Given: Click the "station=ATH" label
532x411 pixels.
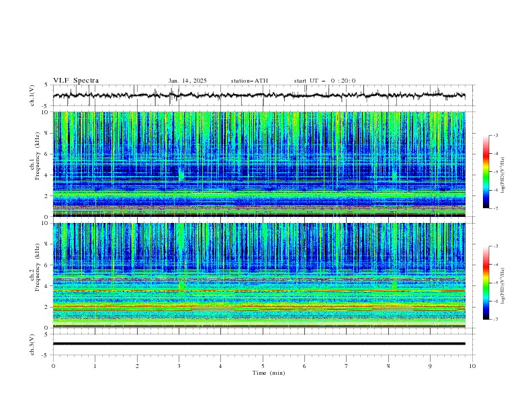Looking at the screenshot, I should (249, 81).
